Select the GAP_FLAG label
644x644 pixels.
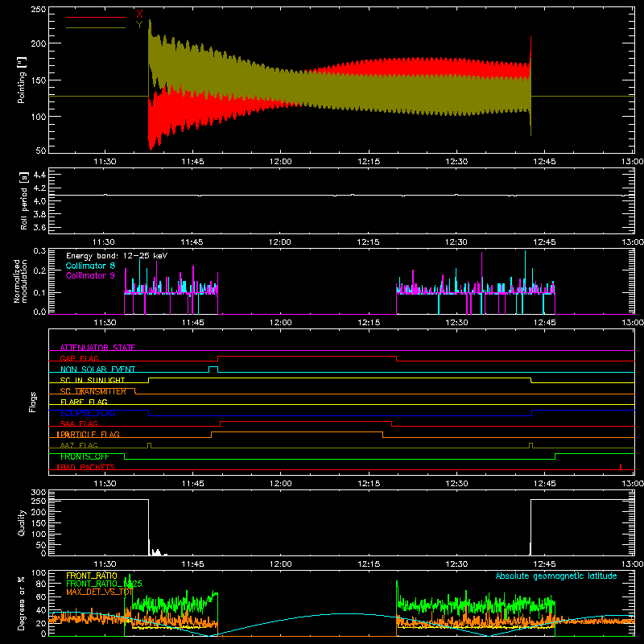click(x=79, y=358)
